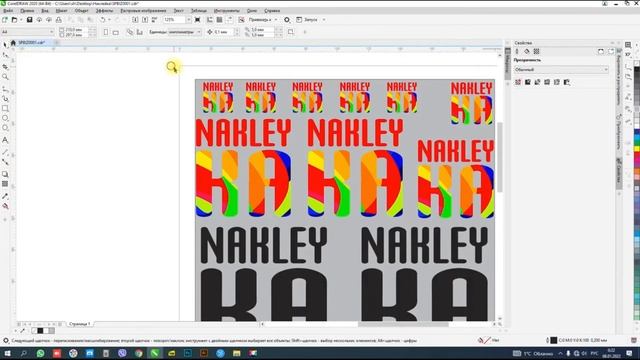Switch to the SPB20001.cdr document tab

point(31,42)
